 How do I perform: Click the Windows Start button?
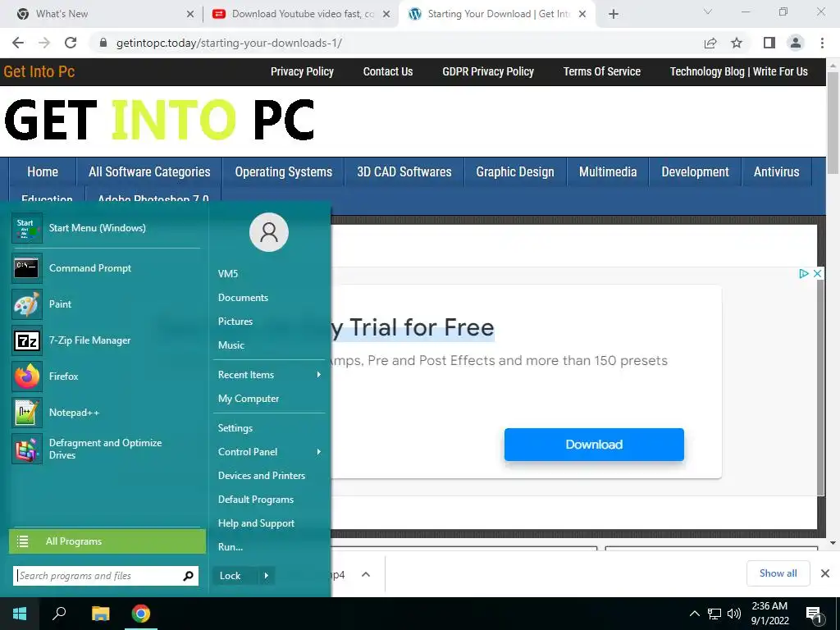pos(20,614)
